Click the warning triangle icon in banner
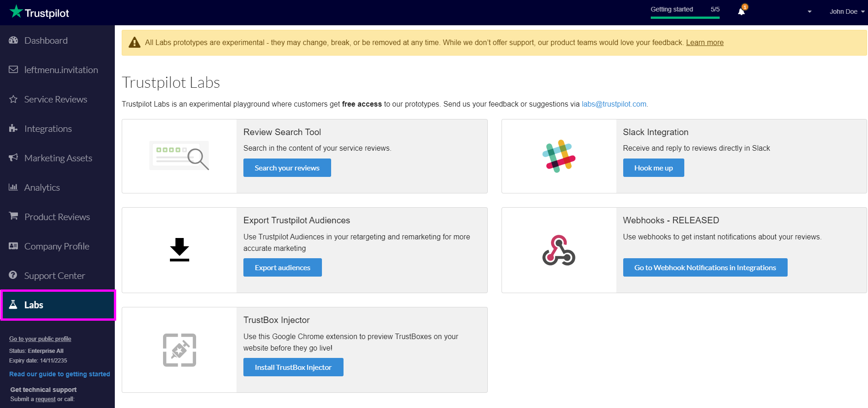The width and height of the screenshot is (868, 408). pos(135,42)
